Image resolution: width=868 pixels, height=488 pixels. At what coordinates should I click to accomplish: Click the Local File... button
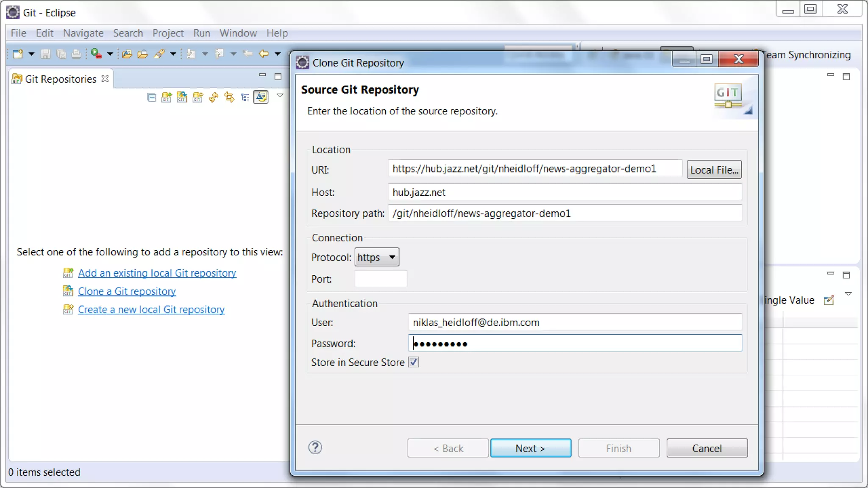point(714,170)
